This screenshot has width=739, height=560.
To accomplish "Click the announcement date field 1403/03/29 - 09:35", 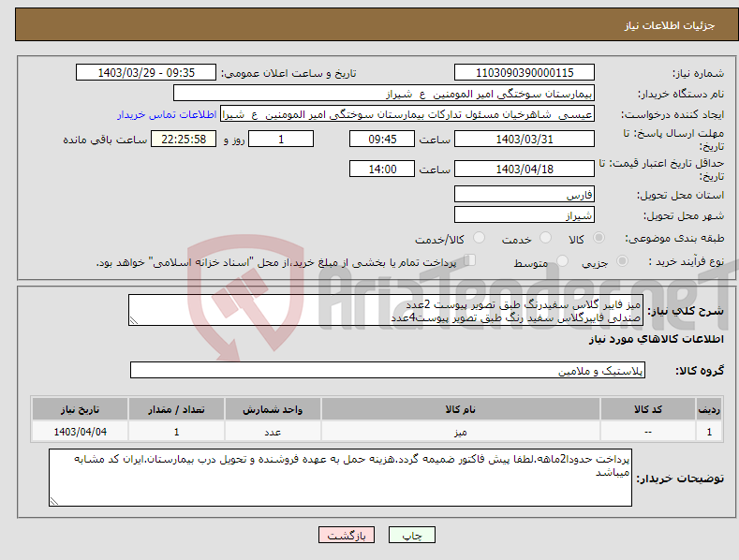I will tap(146, 73).
